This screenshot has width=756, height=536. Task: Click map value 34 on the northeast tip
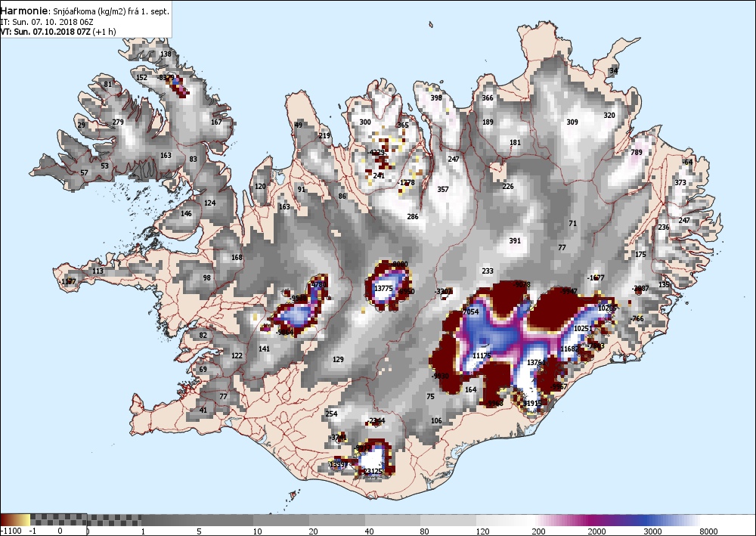point(614,71)
